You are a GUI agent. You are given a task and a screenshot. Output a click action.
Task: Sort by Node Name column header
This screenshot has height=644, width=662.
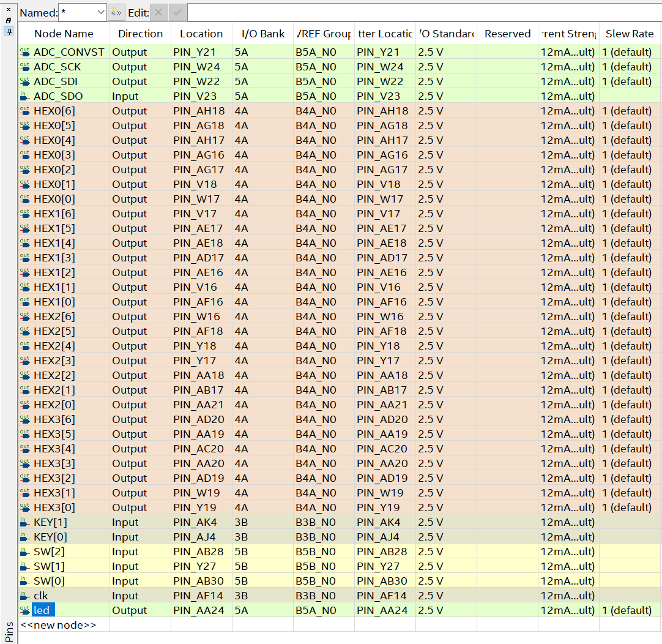[64, 34]
